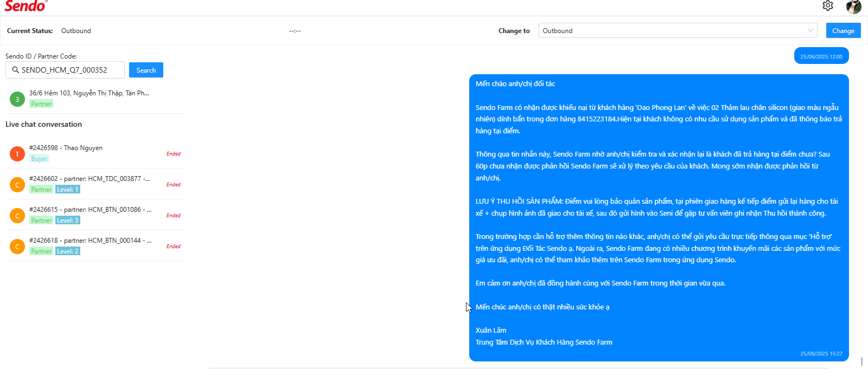Click 'Ended' status of chat #2426598
This screenshot has width=868, height=369.
click(174, 154)
